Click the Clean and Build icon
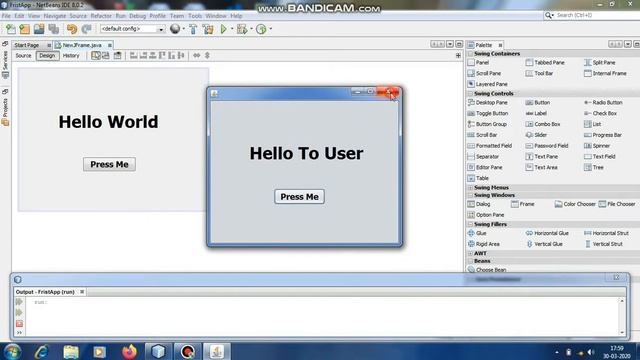Image resolution: width=640 pixels, height=360 pixels. pyautogui.click(x=208, y=29)
